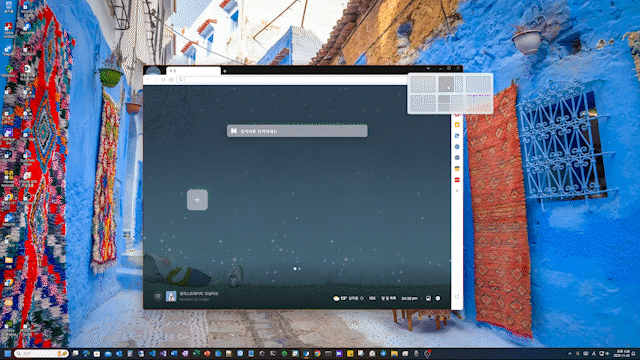Screen dimensions: 640x360
Task: Like the wallpaper with the heart icon
Action: 158,296
